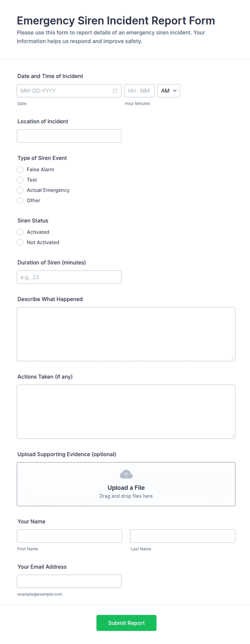Click the MM-DD-YYYY date field

point(69,91)
